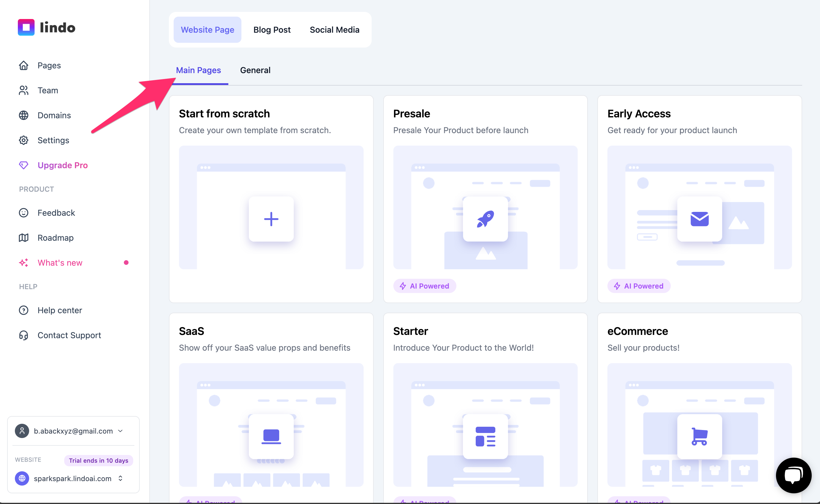Open the Feedback link
The height and width of the screenshot is (504, 820).
tap(56, 213)
